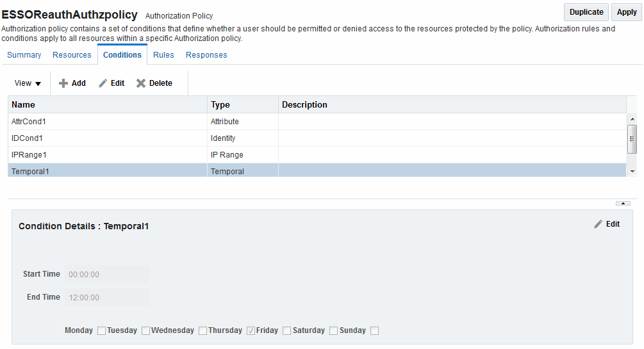Click the plus Add icon in toolbar
The width and height of the screenshot is (644, 349).
(63, 83)
